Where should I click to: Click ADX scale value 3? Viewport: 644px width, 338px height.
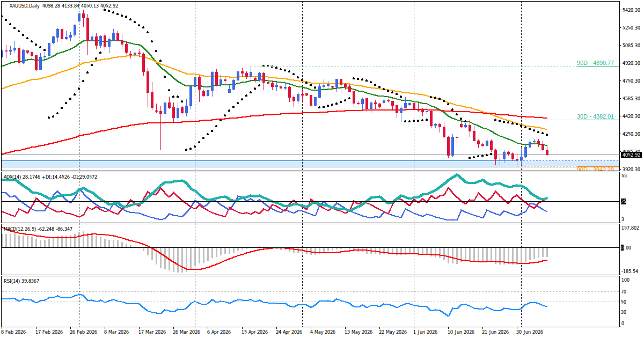[623, 219]
